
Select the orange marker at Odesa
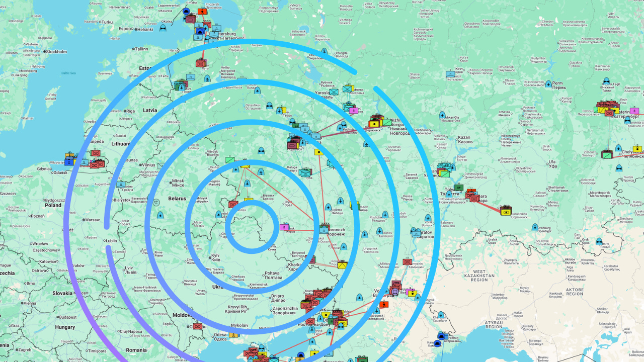coord(233,334)
